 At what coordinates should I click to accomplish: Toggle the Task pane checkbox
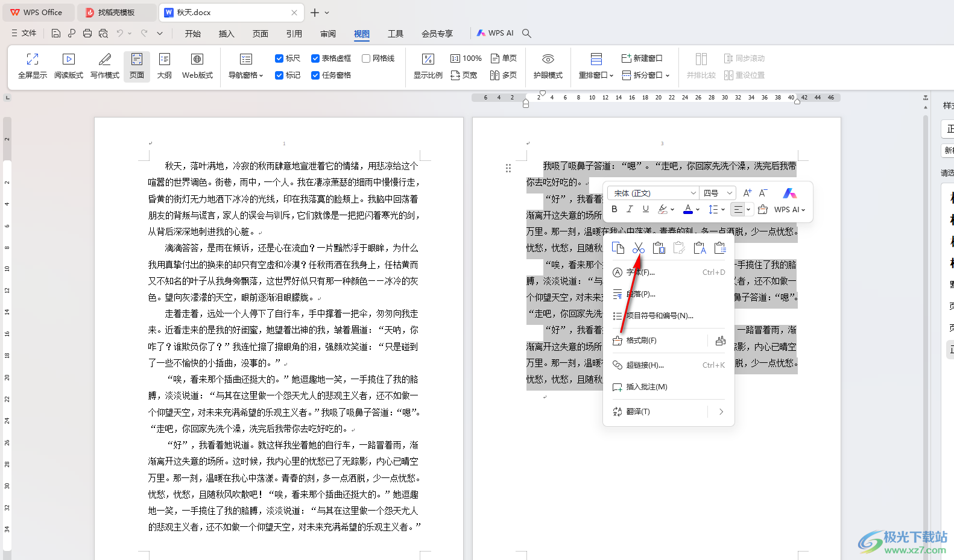(315, 75)
